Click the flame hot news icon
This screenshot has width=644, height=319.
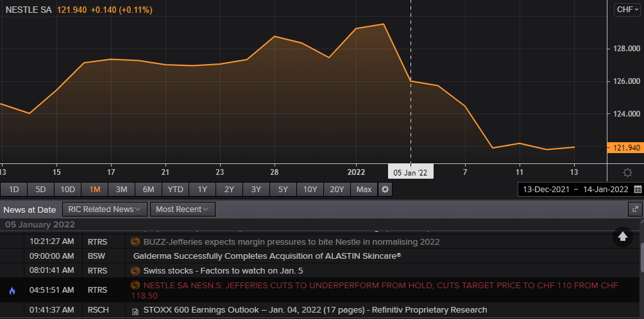12,291
